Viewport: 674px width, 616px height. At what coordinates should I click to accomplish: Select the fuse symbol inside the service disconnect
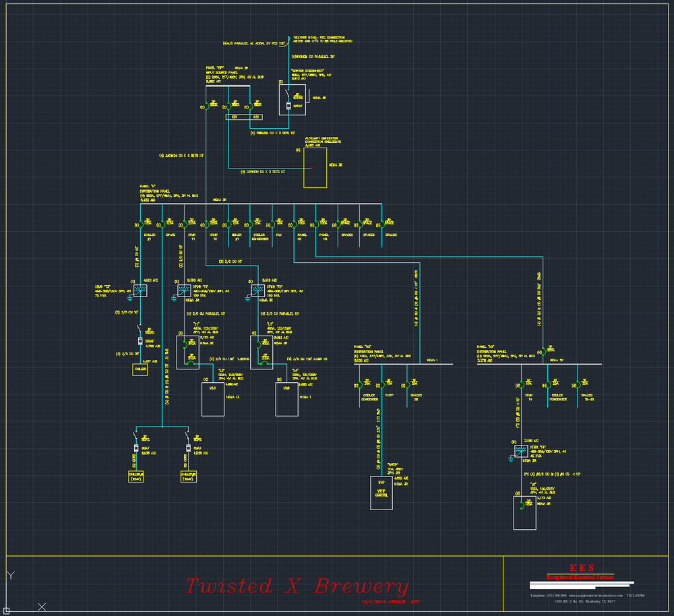click(x=289, y=106)
